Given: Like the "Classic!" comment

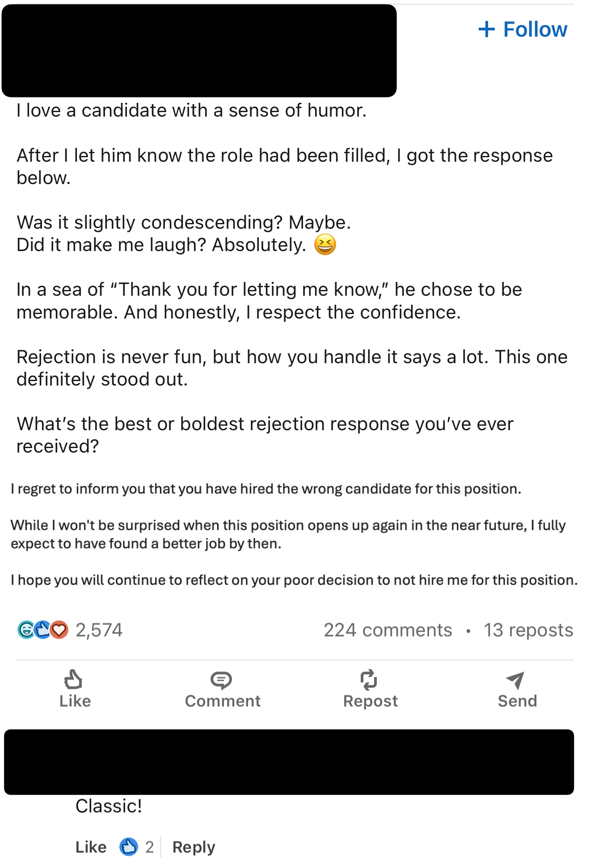Looking at the screenshot, I should tap(91, 847).
